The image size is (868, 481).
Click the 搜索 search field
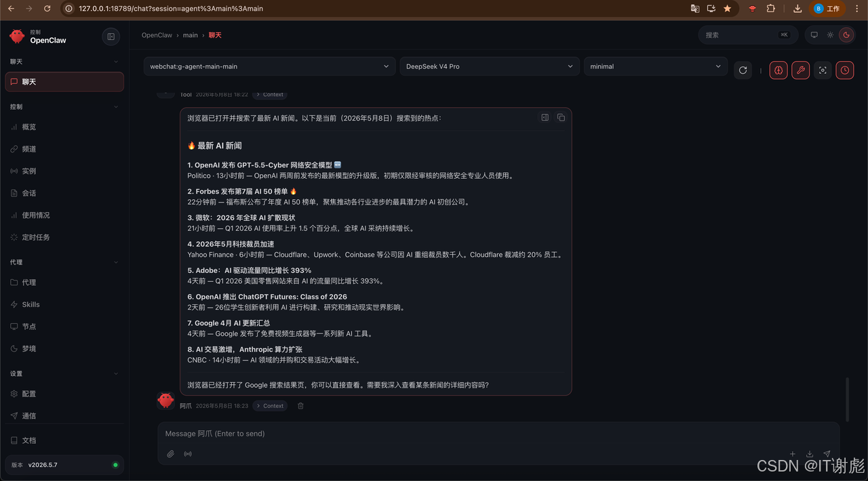click(x=748, y=35)
